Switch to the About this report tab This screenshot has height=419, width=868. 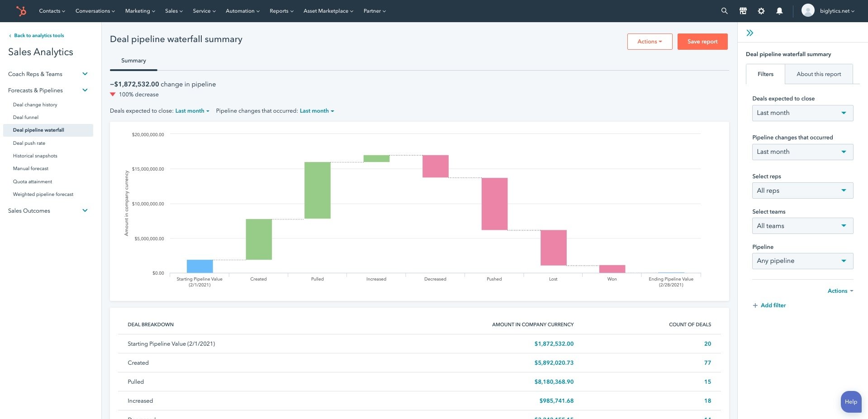pyautogui.click(x=819, y=74)
